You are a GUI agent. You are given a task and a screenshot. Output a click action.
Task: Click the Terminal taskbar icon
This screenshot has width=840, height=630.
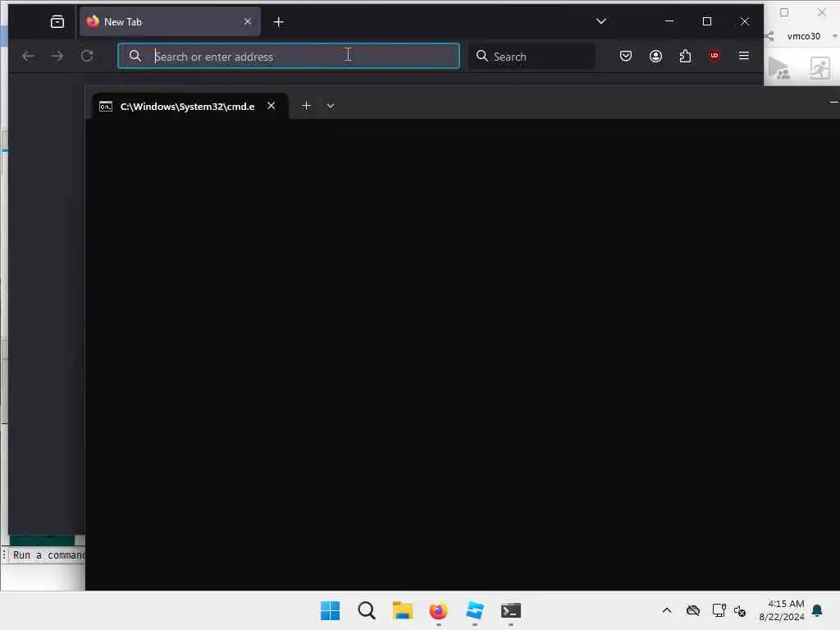click(x=510, y=610)
